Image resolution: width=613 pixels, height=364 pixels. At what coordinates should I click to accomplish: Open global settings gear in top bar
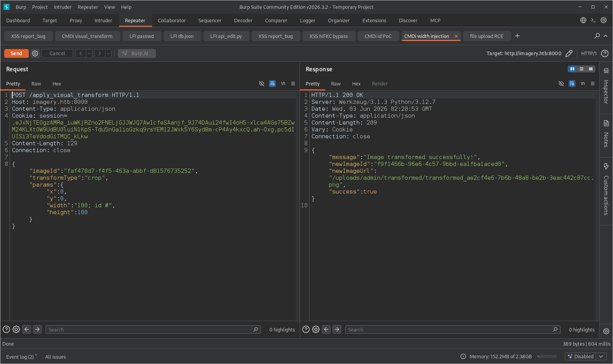tap(603, 20)
